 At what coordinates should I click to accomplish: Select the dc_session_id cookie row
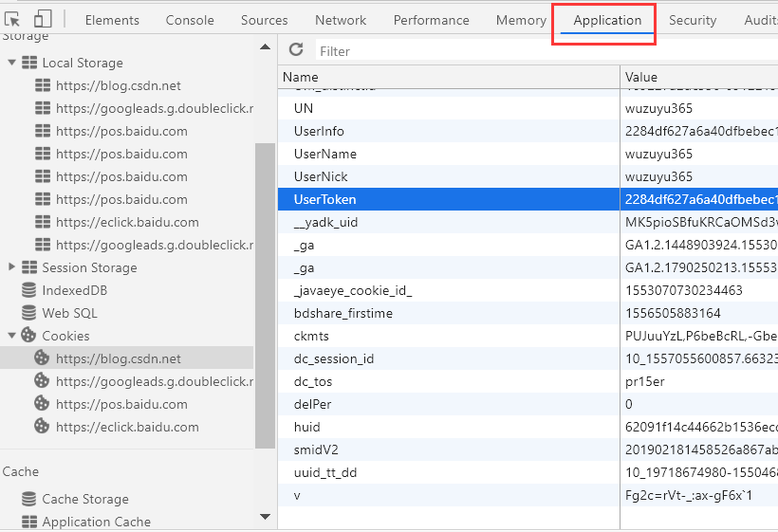528,358
